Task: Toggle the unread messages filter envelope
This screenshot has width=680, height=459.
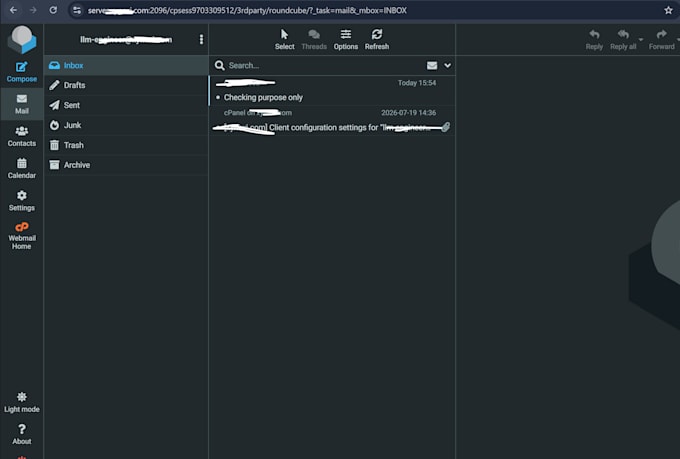Action: tap(432, 66)
